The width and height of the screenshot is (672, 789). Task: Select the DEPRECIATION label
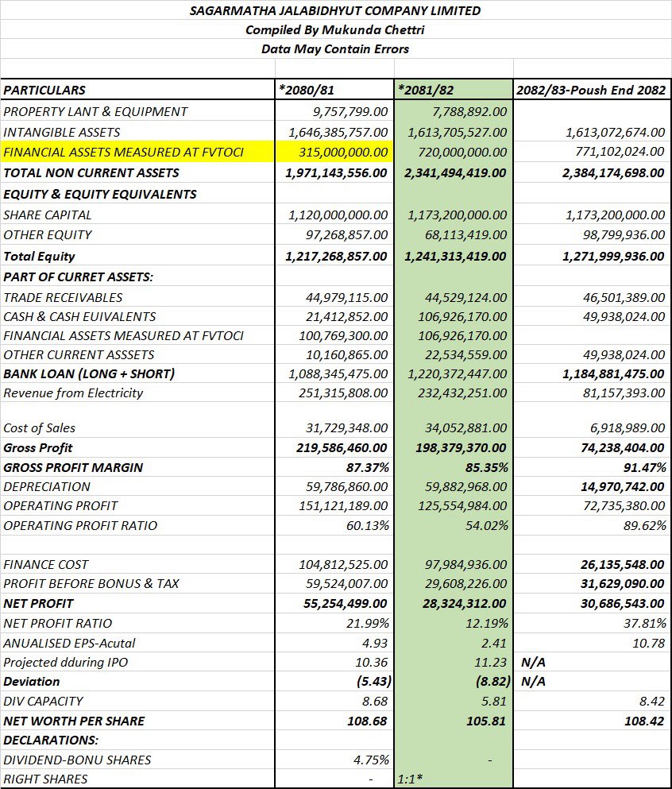click(x=47, y=486)
